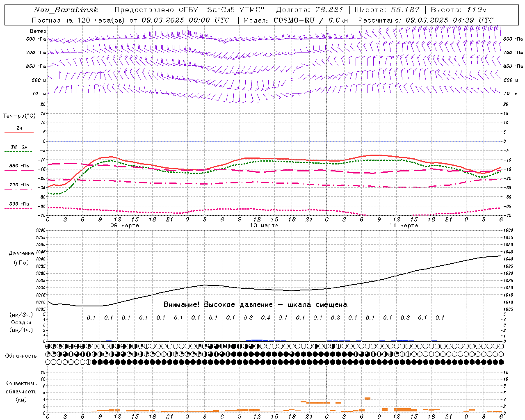The height and width of the screenshot is (420, 525).
Task: Click the '(мм/3ч.)' precipitation unit label
Action: (21, 315)
